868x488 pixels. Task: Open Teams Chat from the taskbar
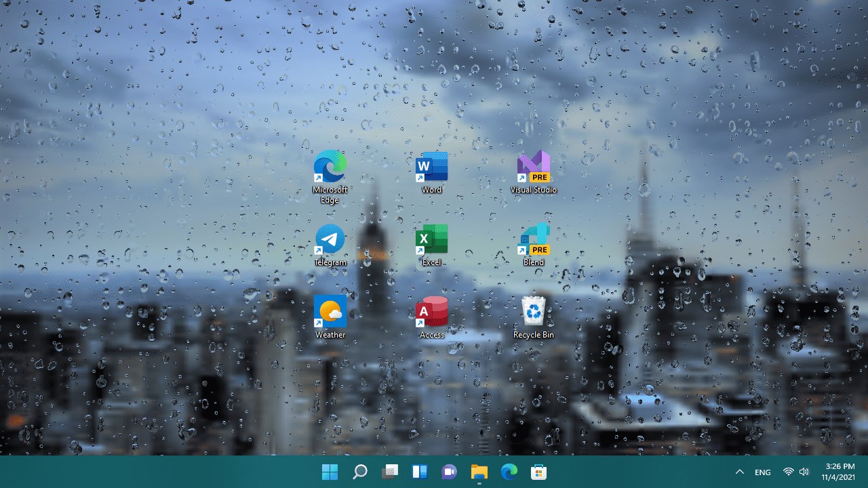click(450, 472)
